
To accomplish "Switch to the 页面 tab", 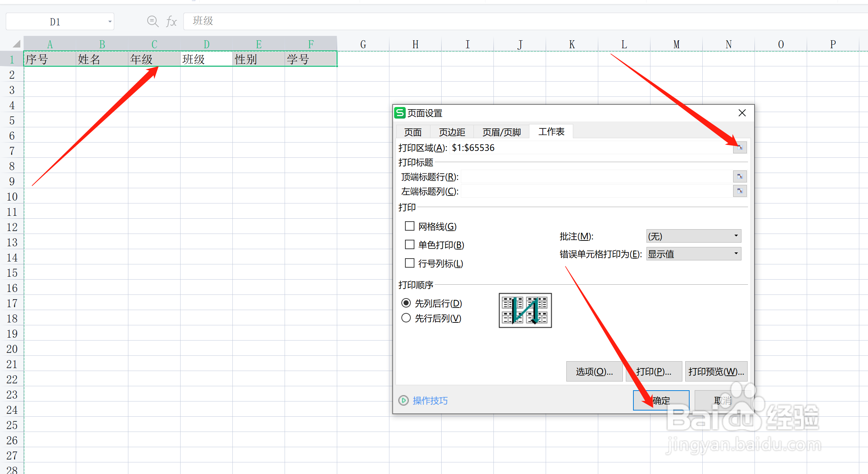I will pyautogui.click(x=413, y=132).
